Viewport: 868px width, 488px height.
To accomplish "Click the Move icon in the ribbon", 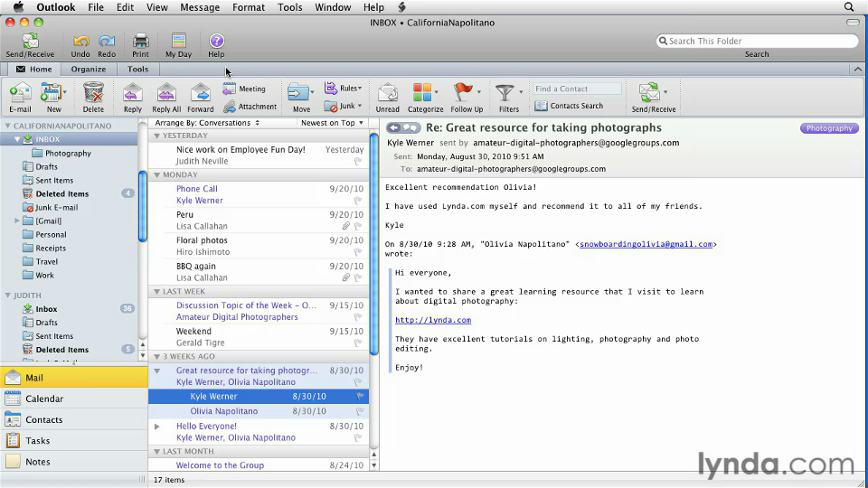I will tap(299, 92).
